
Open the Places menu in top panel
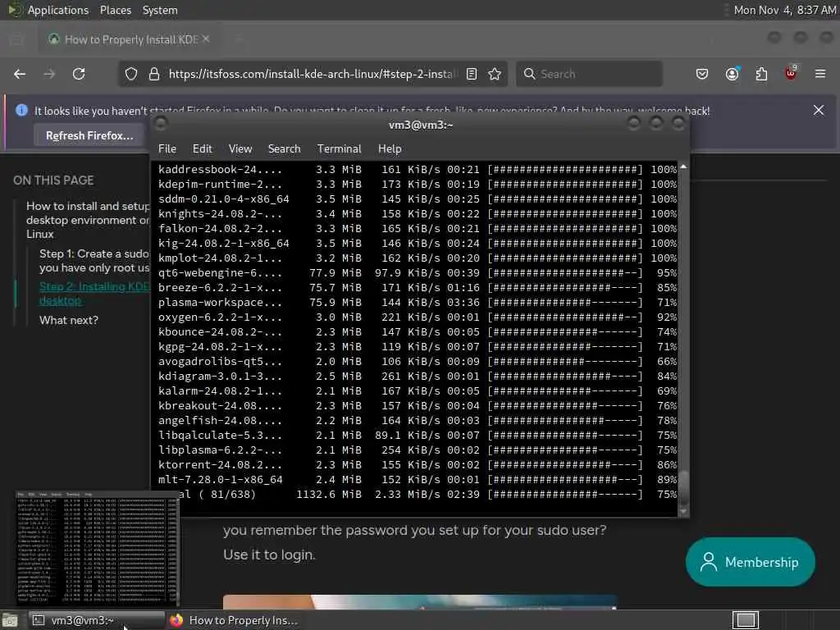(x=115, y=10)
